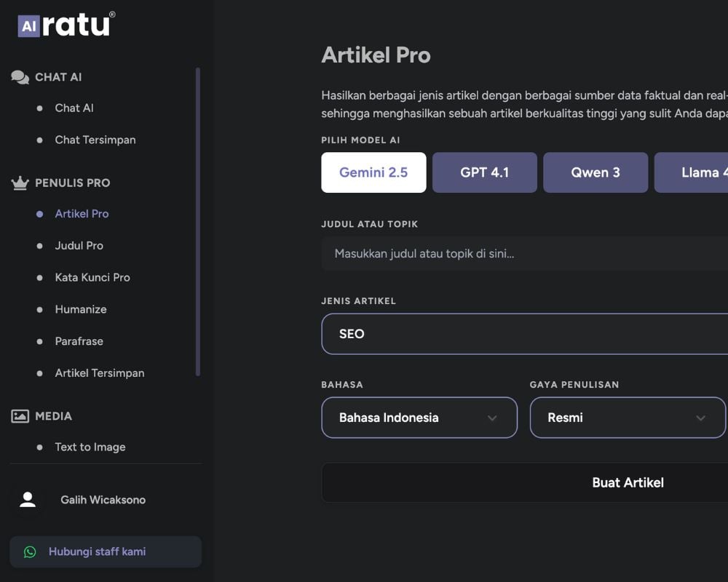
Task: Open Artikel Tersimpan
Action: [99, 373]
